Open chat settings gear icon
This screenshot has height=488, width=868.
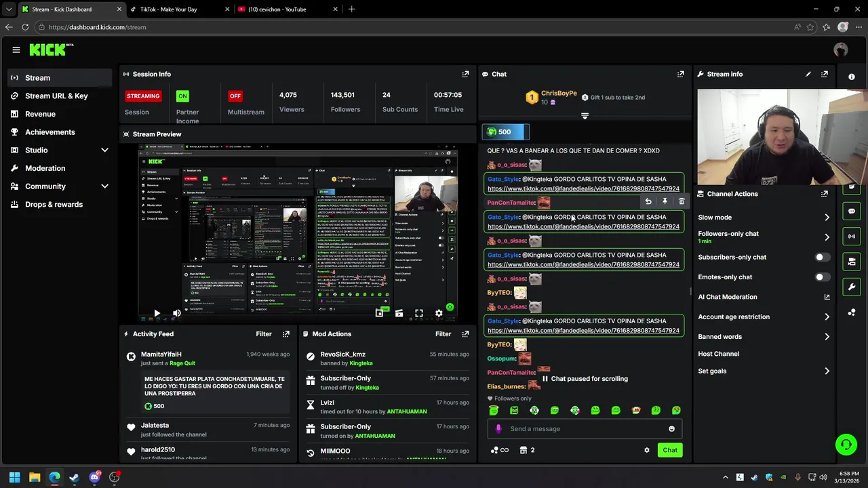pyautogui.click(x=647, y=450)
